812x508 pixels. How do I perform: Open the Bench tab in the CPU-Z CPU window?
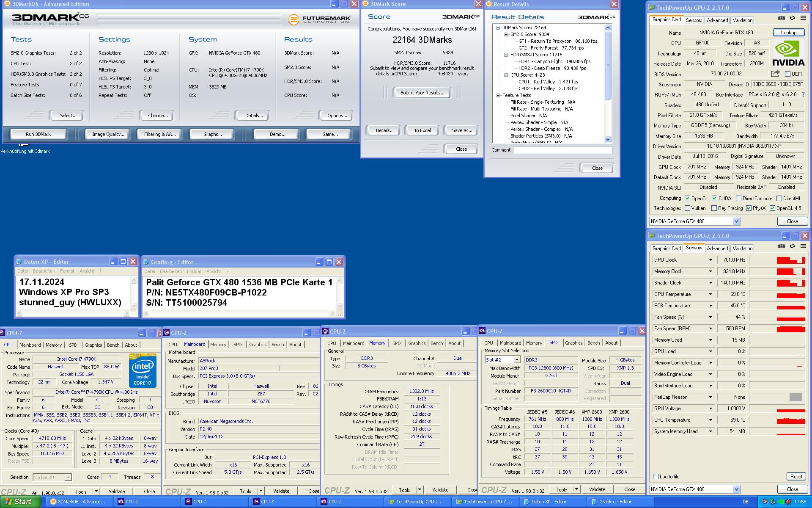(113, 345)
